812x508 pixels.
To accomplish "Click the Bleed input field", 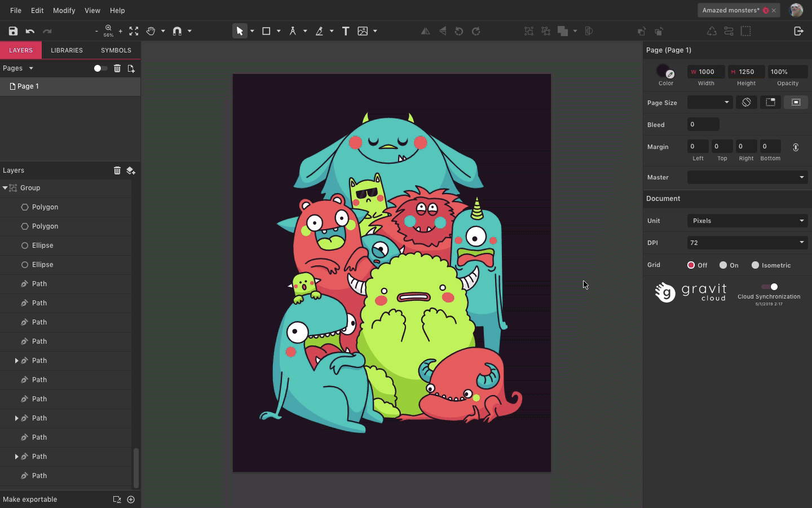I will [703, 124].
